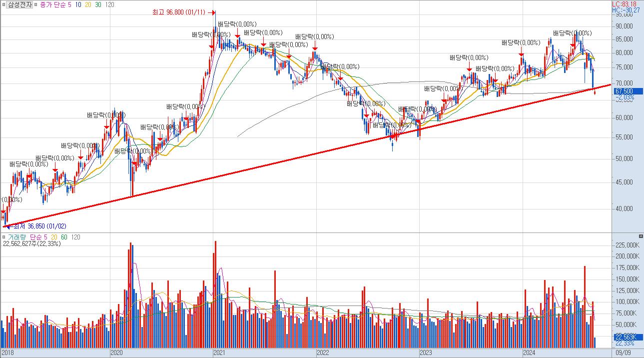644x358 pixels.
Task: Click the 80,000 price axis label
Action: (x=624, y=52)
